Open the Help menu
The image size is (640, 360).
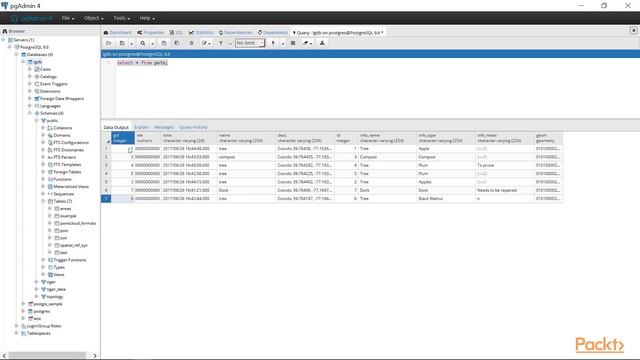click(147, 18)
